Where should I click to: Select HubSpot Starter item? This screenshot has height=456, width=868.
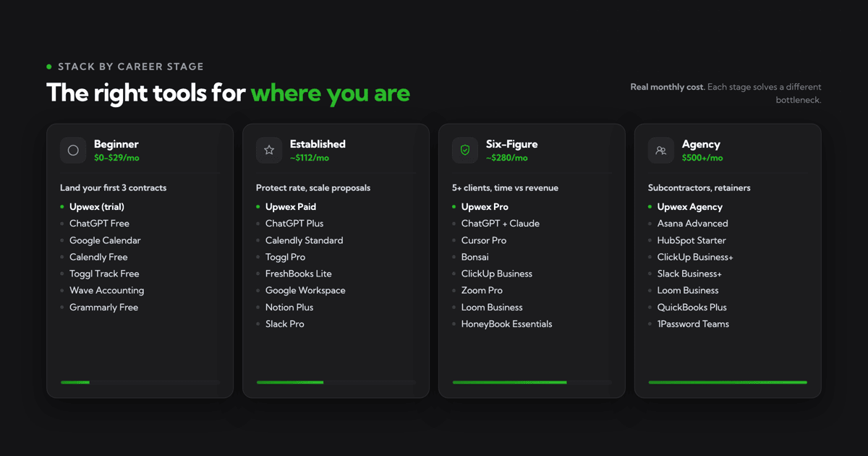692,240
